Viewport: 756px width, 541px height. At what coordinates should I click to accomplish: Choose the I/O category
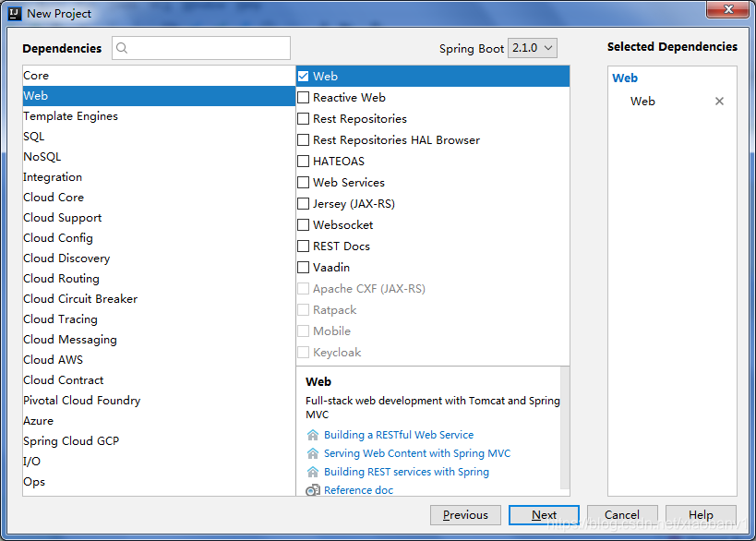pos(159,462)
